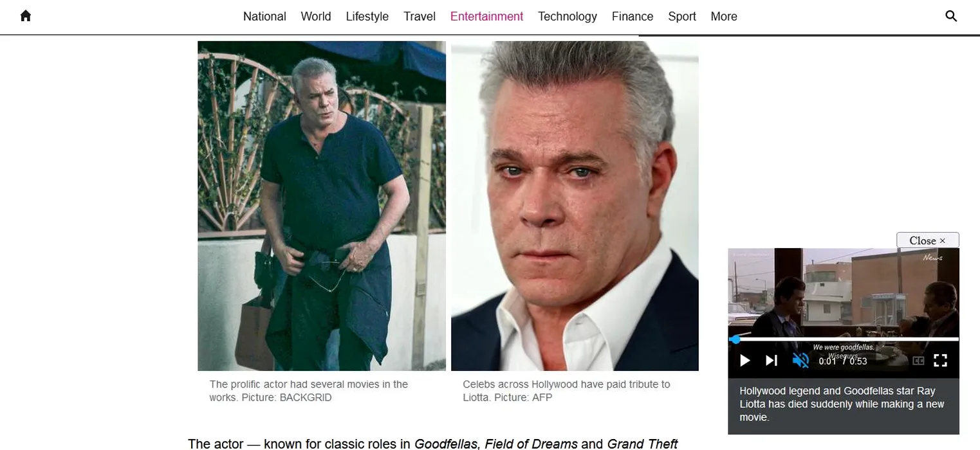Play the Goodfellas video
Image resolution: width=980 pixels, height=450 pixels.
(x=745, y=361)
